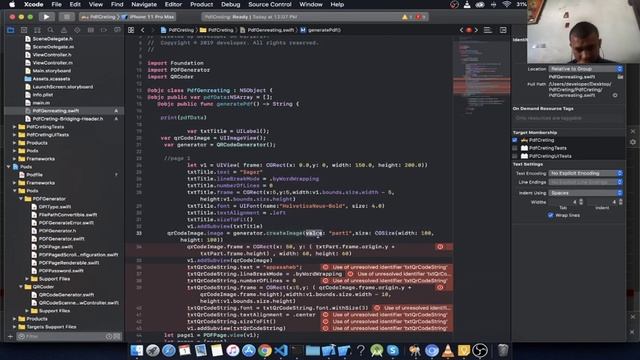Open OBS Studio from Dock

[x=480, y=350]
